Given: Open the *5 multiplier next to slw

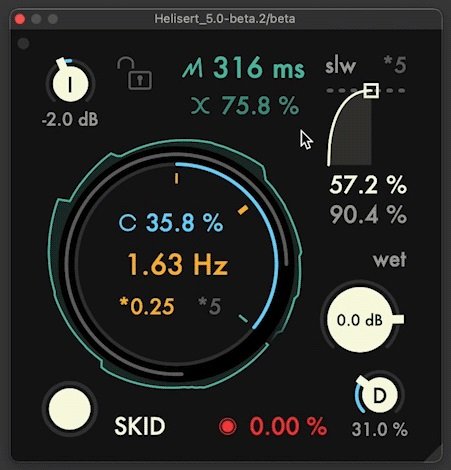Looking at the screenshot, I should point(395,65).
